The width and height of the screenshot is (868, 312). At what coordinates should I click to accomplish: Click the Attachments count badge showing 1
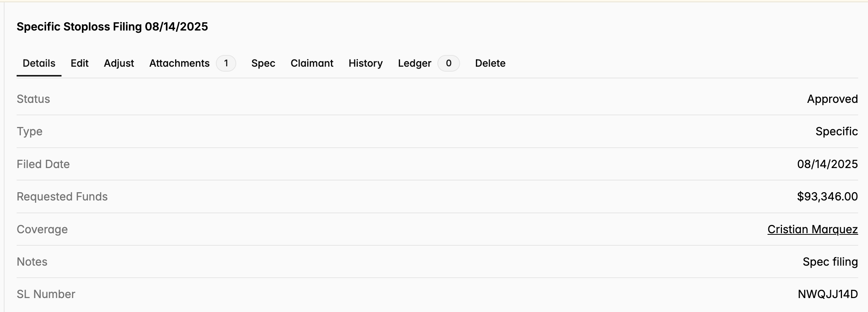pos(226,63)
